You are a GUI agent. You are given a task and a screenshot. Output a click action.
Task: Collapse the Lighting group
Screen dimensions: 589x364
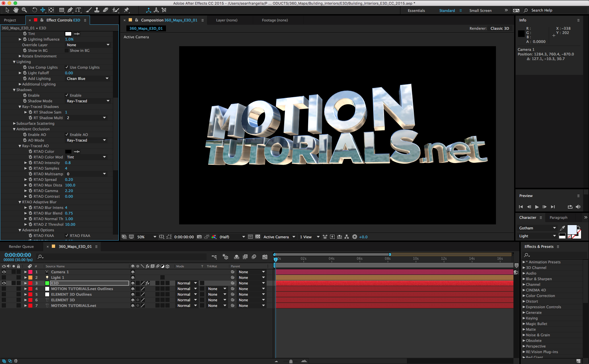[x=14, y=62]
